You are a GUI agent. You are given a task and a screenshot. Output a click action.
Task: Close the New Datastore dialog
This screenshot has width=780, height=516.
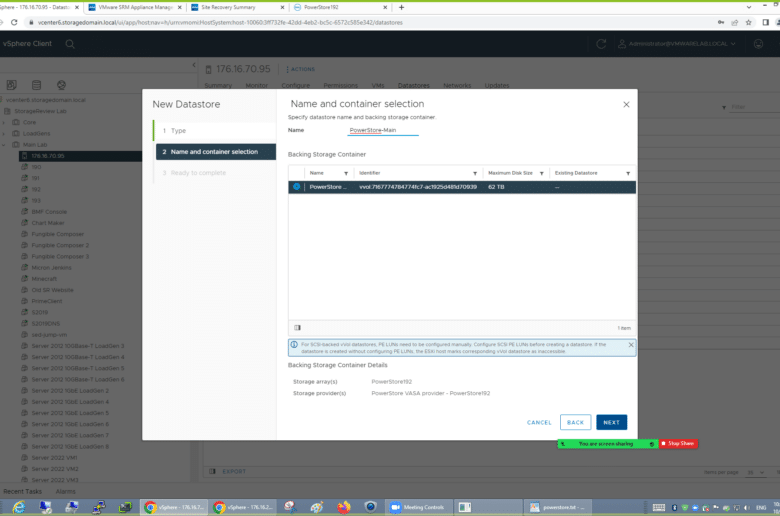point(626,104)
